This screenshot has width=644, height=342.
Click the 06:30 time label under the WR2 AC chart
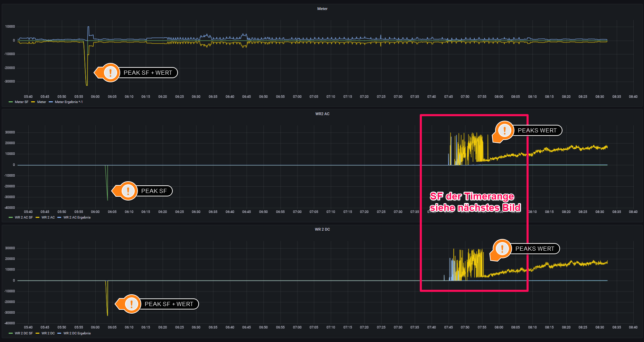pos(196,212)
